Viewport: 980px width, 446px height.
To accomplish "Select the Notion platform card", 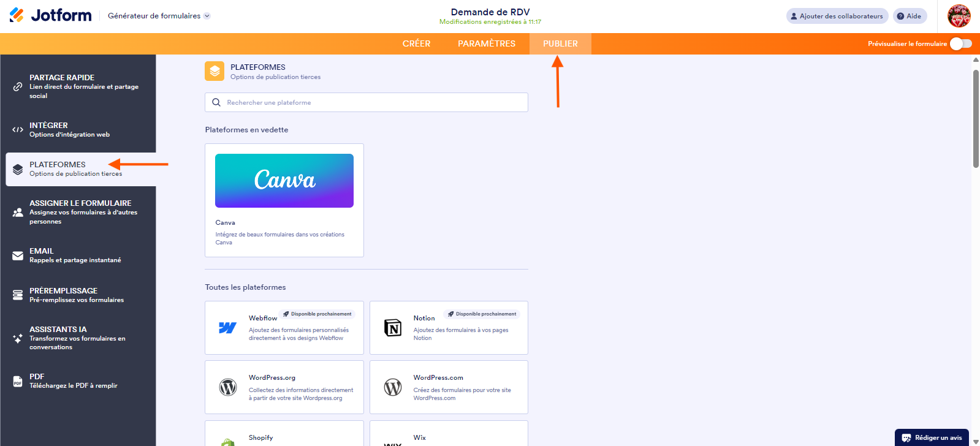I will [x=449, y=328].
